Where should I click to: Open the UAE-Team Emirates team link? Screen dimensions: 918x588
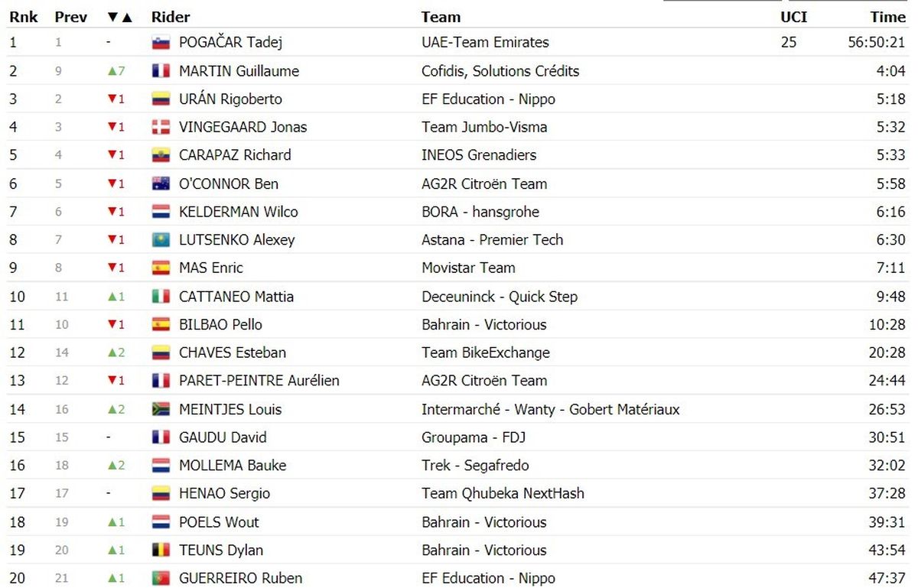(485, 43)
